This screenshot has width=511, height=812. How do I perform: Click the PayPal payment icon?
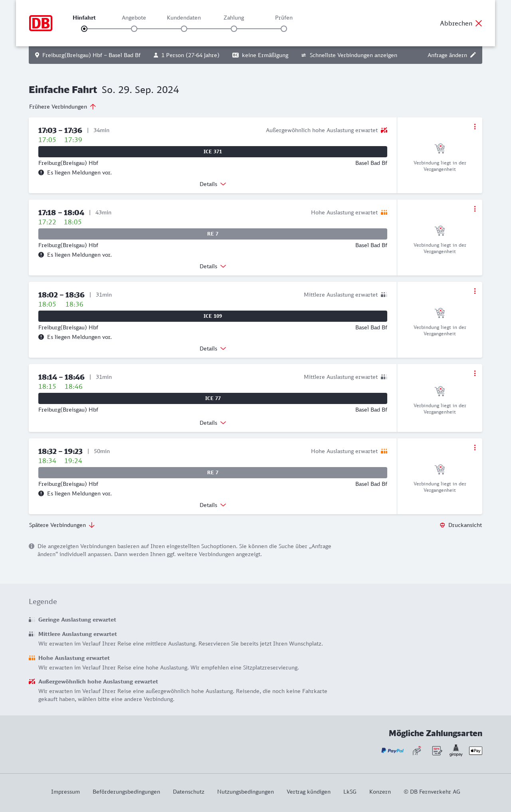[x=392, y=751]
